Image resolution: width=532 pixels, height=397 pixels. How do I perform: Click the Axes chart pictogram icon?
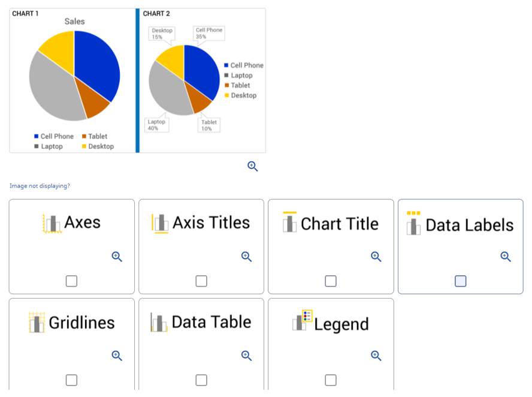52,222
